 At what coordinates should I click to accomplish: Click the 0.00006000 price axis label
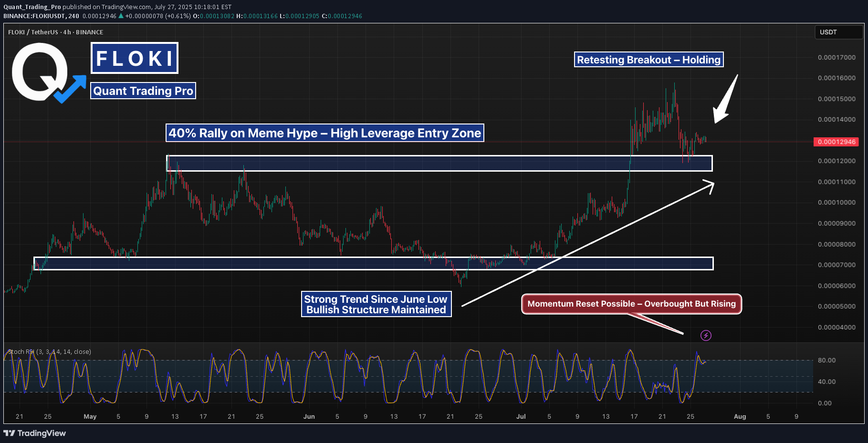837,286
